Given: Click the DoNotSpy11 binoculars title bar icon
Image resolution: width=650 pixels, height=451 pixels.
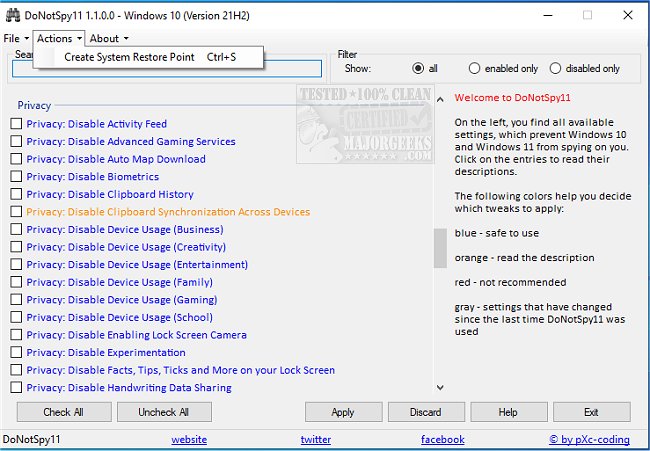Looking at the screenshot, I should [13, 15].
